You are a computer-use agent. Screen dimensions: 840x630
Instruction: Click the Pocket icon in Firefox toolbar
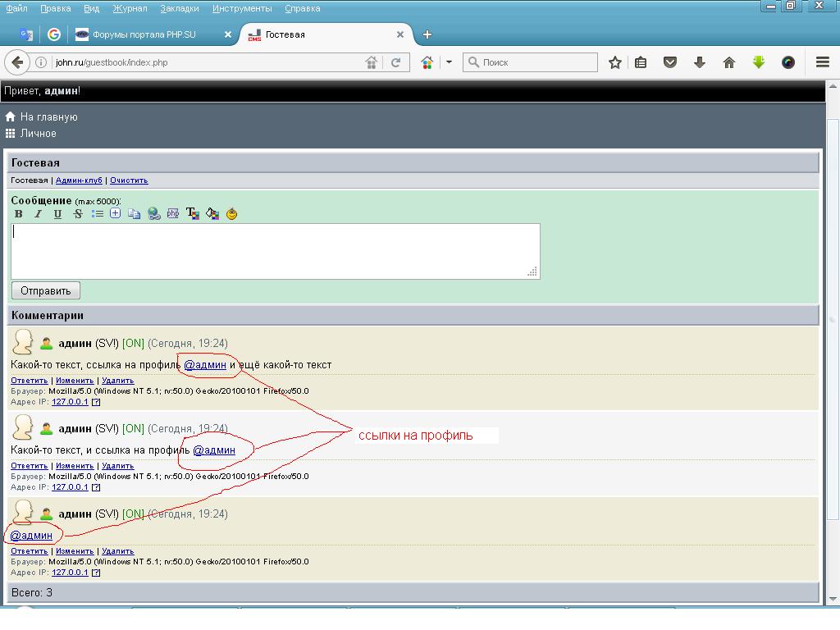point(670,62)
